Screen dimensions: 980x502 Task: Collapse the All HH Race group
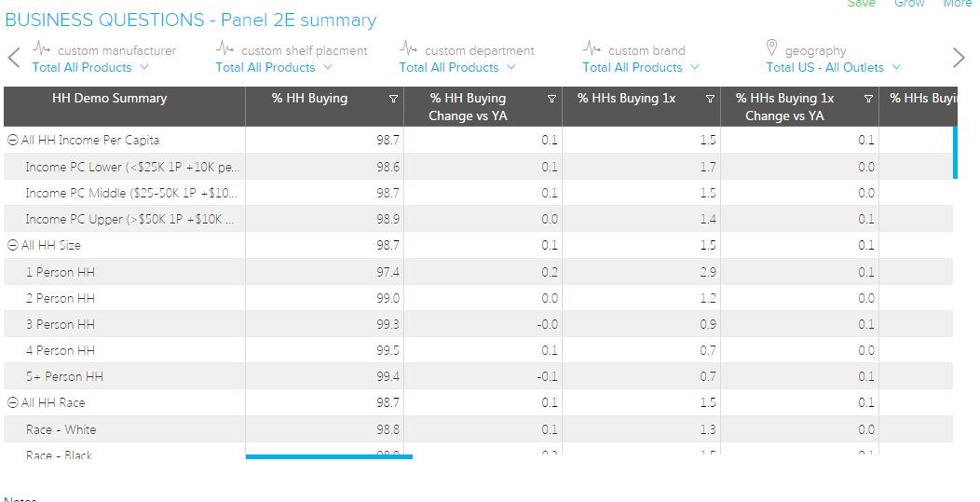coord(13,403)
